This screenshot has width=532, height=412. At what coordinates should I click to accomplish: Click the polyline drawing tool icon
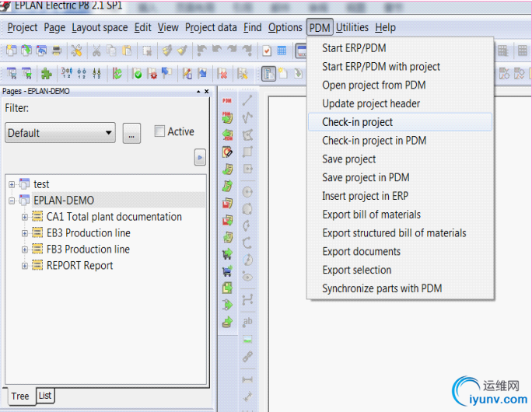247,117
